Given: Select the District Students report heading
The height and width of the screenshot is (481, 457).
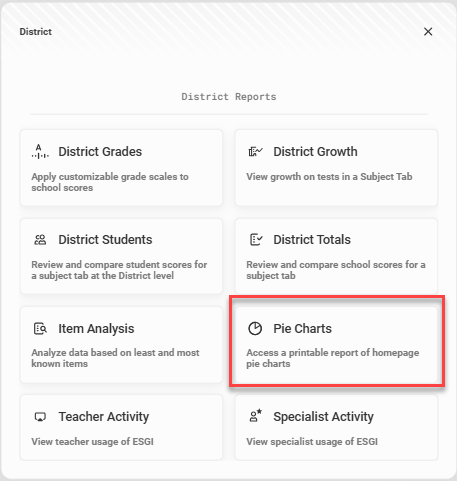Looking at the screenshot, I should pos(105,240).
